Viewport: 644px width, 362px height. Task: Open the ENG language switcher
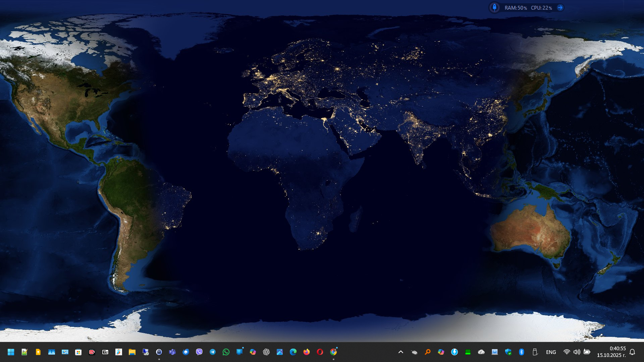coord(551,352)
